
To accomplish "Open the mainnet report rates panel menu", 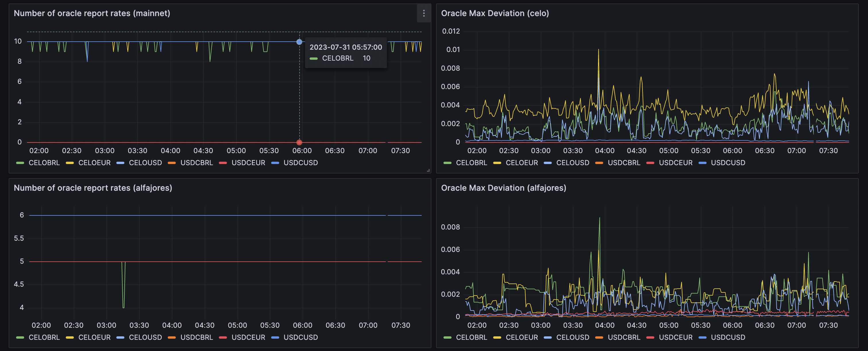I will point(424,13).
